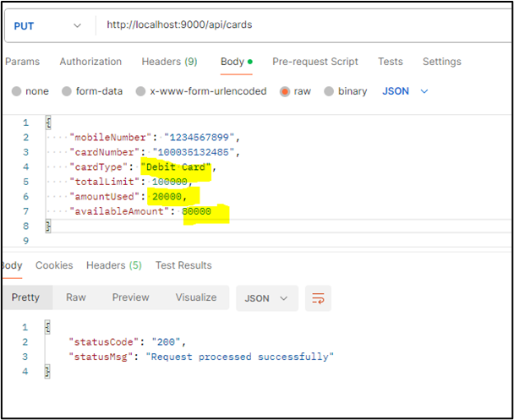Click the request URL input field
This screenshot has height=420, width=514.
pyautogui.click(x=296, y=25)
